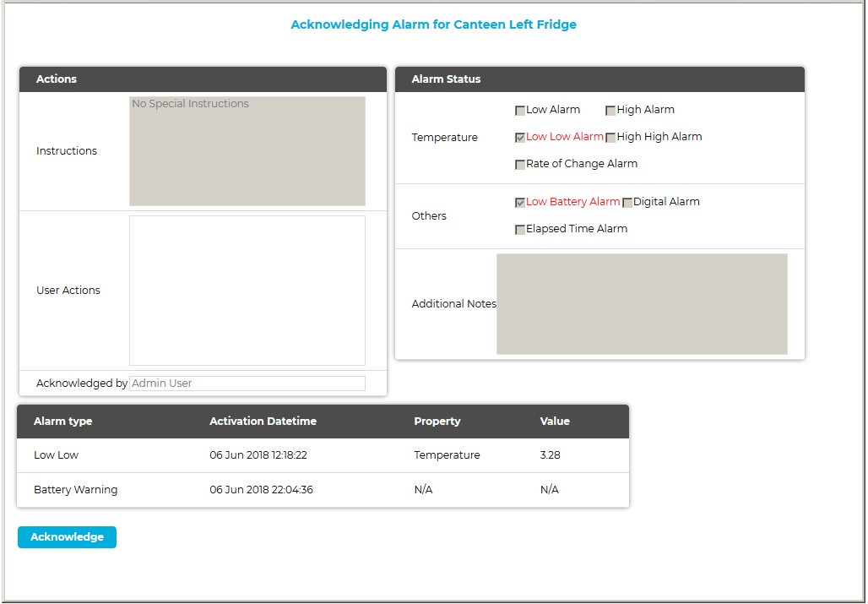Enable the Elapsed Time Alarm checkbox
868x604 pixels.
[x=520, y=230]
